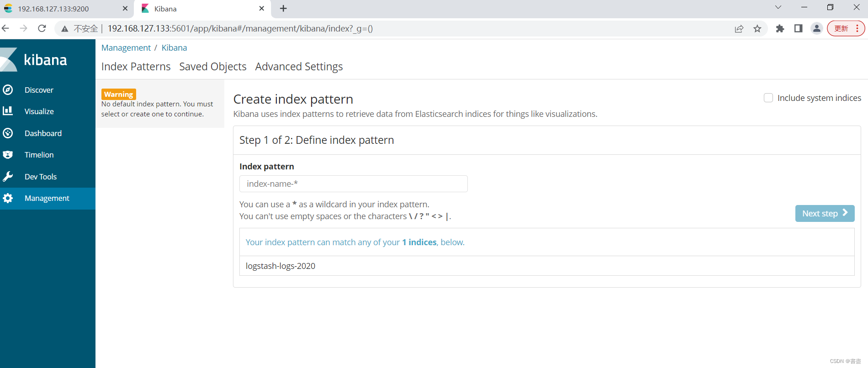This screenshot has width=868, height=368.
Task: Go back with browser back arrow
Action: coord(5,28)
